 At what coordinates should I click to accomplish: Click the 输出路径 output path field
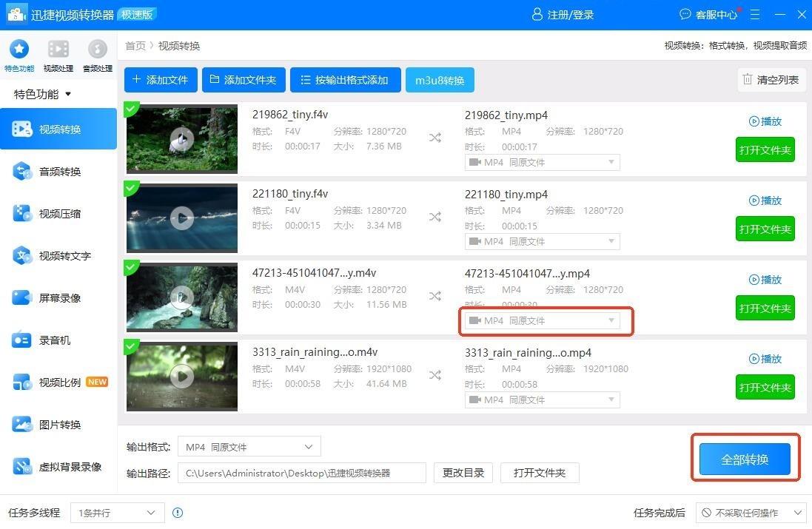pyautogui.click(x=301, y=473)
